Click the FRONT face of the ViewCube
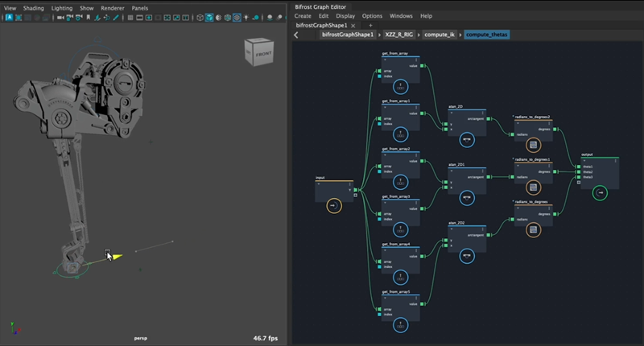 pyautogui.click(x=263, y=54)
